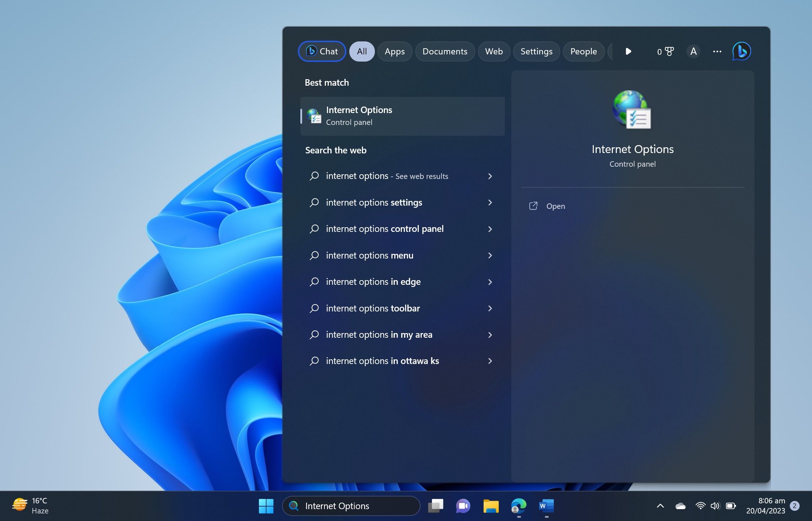
Task: Switch to the Apps filter tab
Action: (394, 51)
